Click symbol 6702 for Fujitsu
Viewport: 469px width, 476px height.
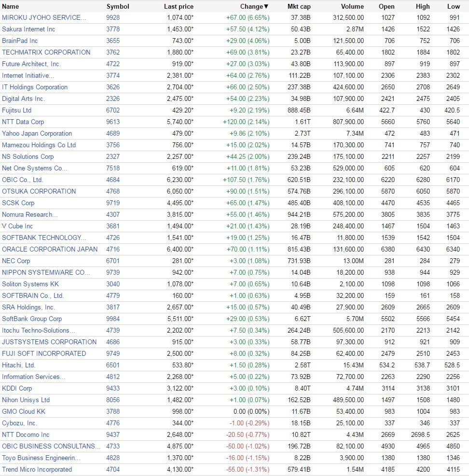[x=113, y=110]
